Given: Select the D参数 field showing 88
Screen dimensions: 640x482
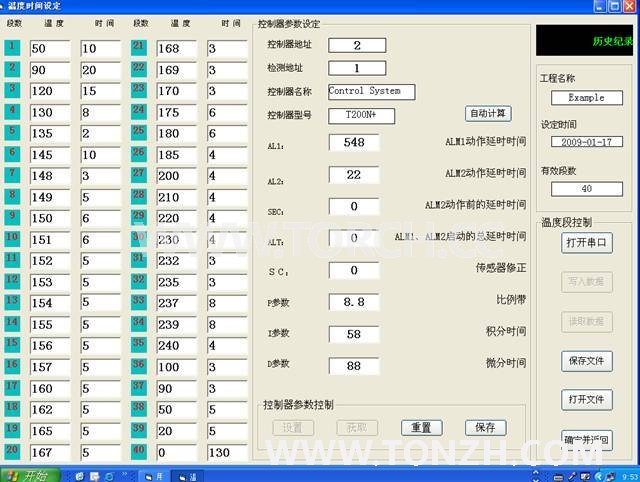Looking at the screenshot, I should [353, 367].
